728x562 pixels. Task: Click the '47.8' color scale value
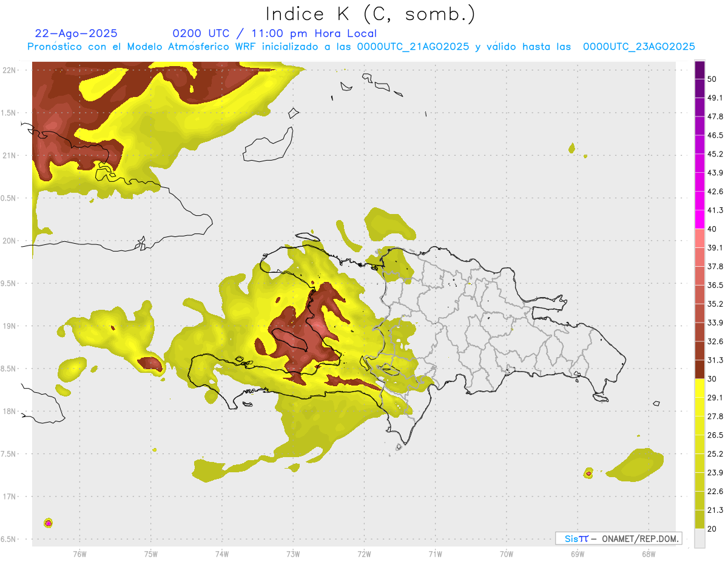point(715,116)
